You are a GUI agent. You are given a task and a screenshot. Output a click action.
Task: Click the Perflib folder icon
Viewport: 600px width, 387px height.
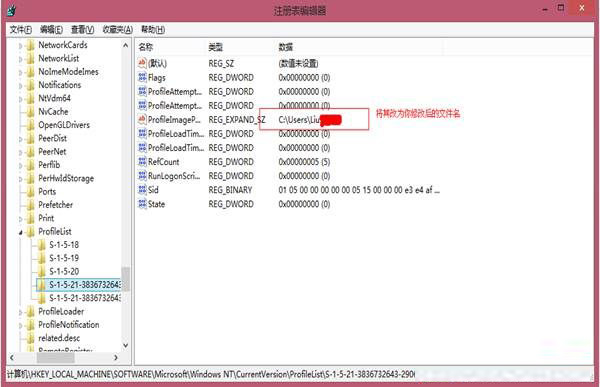tap(31, 165)
